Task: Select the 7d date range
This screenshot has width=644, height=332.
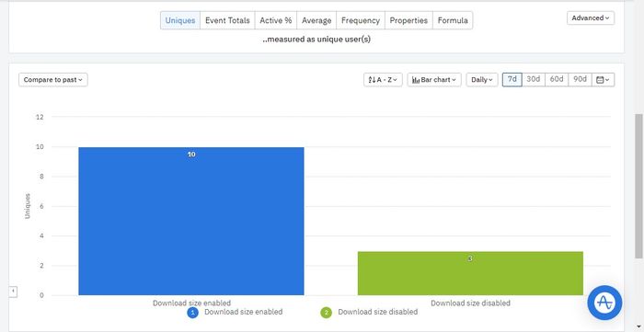Action: (512, 79)
